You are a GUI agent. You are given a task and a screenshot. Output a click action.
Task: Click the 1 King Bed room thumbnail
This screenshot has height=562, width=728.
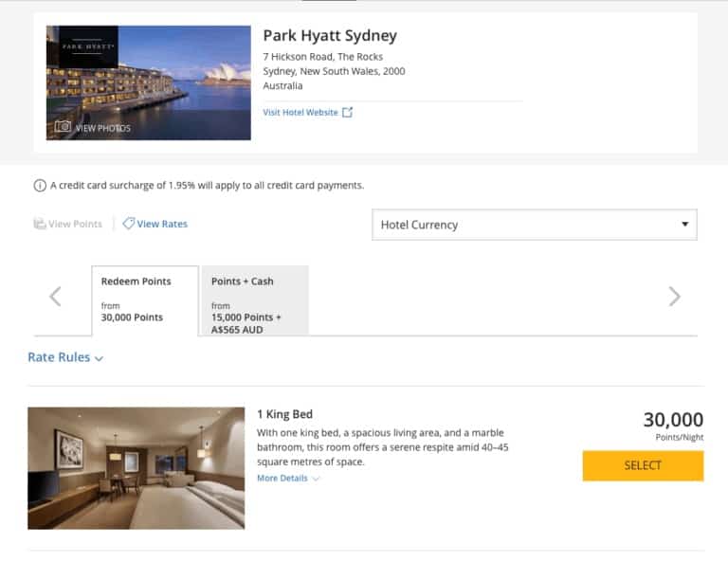136,468
